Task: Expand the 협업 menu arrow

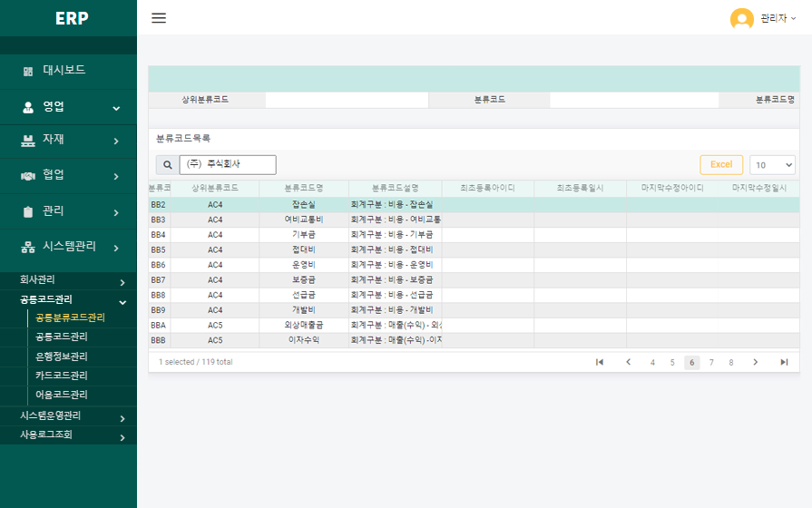Action: point(116,177)
